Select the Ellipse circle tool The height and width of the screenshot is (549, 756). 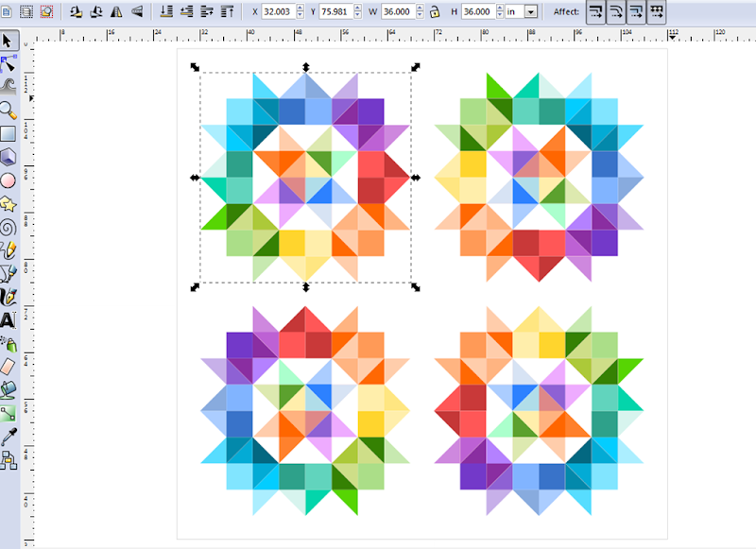pos(9,180)
